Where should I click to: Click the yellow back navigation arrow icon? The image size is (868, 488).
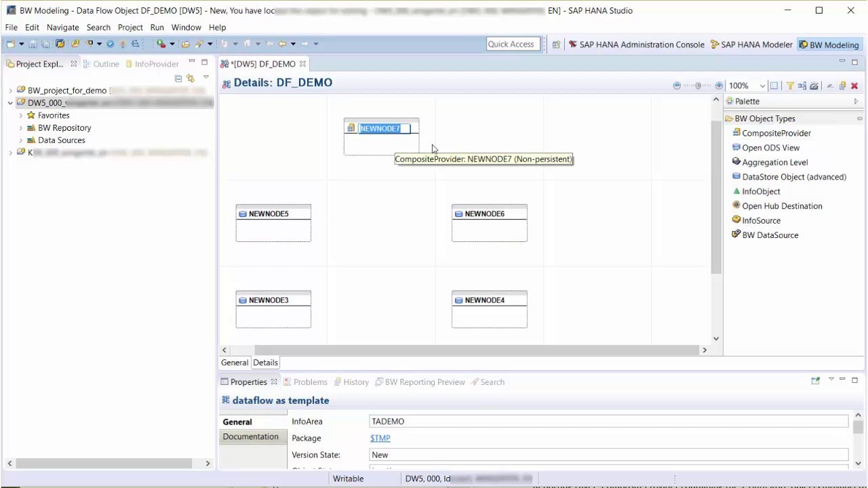pyautogui.click(x=282, y=44)
